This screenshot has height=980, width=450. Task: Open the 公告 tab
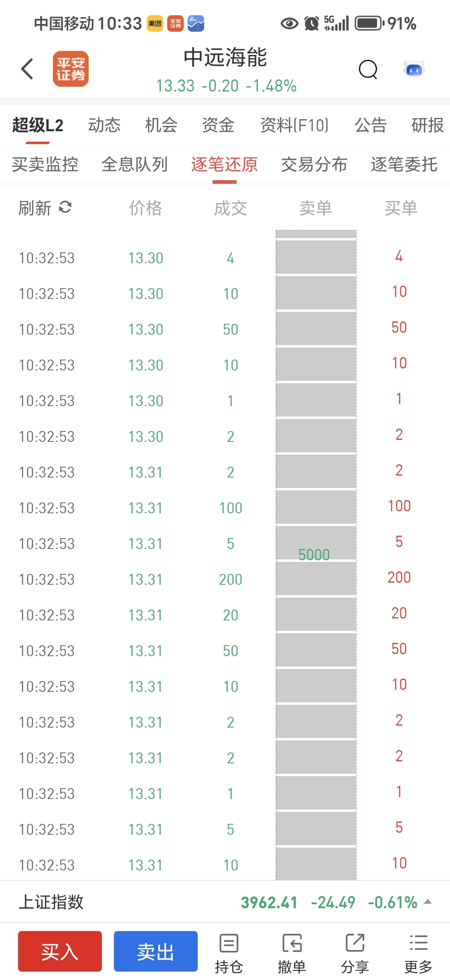tap(371, 125)
